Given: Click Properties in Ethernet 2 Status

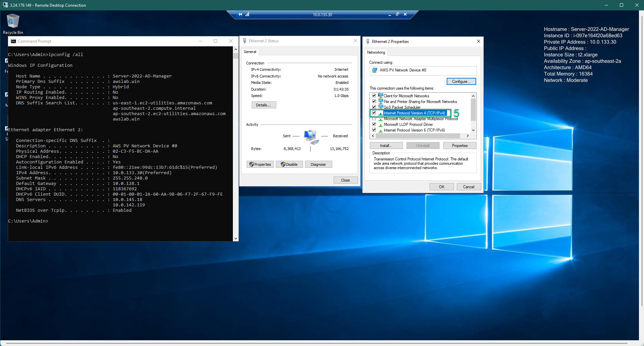Looking at the screenshot, I should point(260,164).
